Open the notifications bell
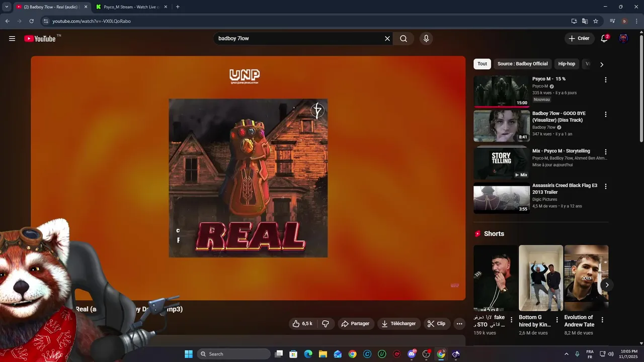 coord(604,39)
